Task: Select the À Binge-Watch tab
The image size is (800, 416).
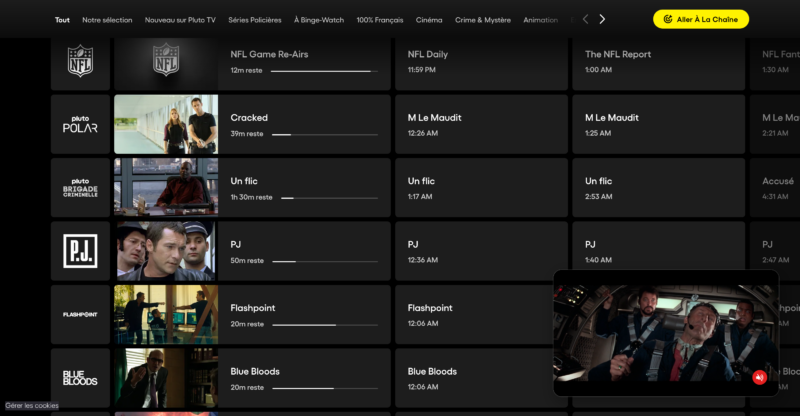Action: click(x=319, y=20)
